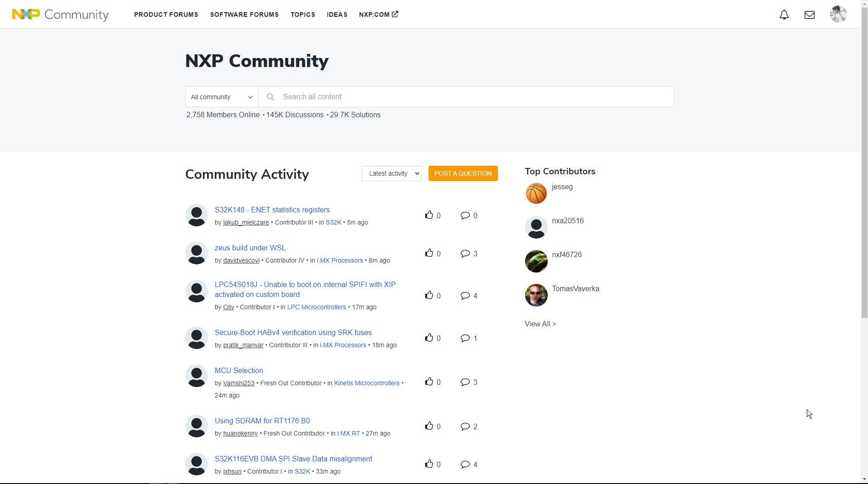The width and height of the screenshot is (868, 484).
Task: Open the Secure-Boot HABv4 verification using SRK fuses thread
Action: (x=293, y=332)
